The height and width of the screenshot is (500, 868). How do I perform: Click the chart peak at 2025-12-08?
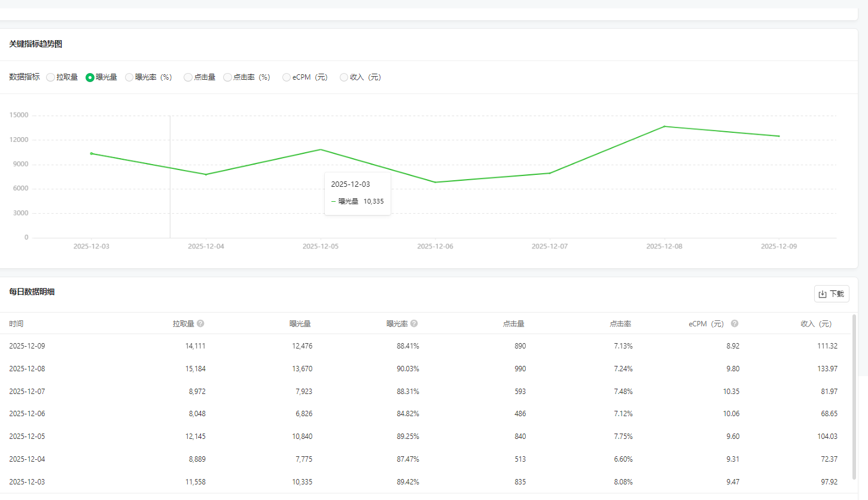click(x=664, y=126)
